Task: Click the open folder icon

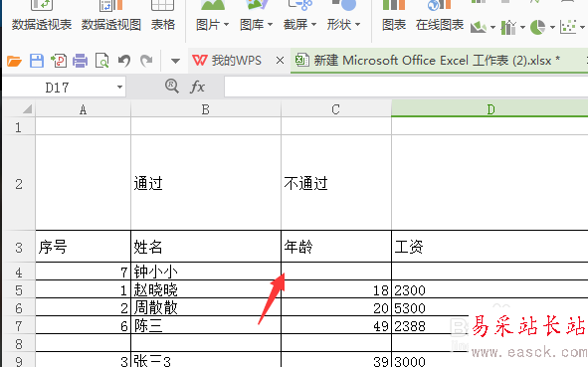Action: (14, 61)
